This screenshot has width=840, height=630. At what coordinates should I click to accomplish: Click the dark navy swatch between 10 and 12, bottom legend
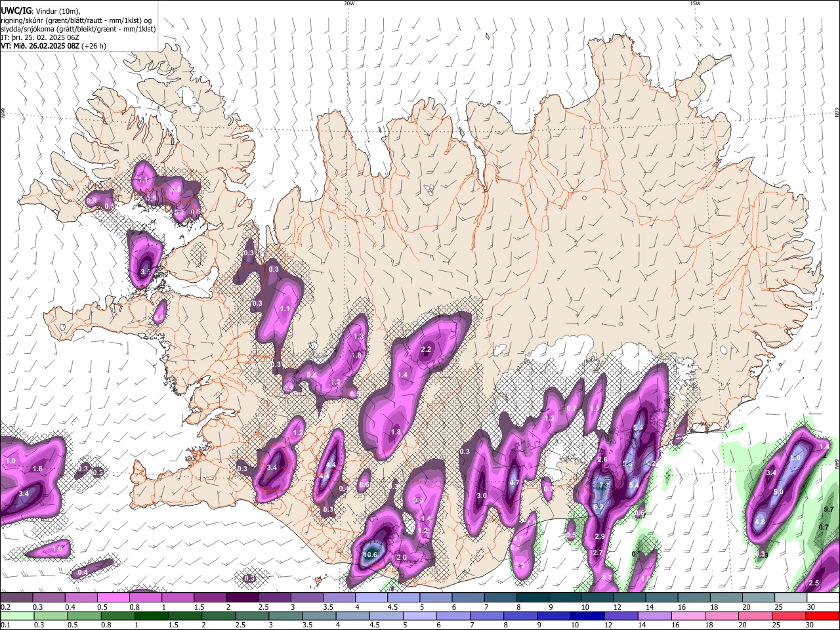tap(586, 616)
